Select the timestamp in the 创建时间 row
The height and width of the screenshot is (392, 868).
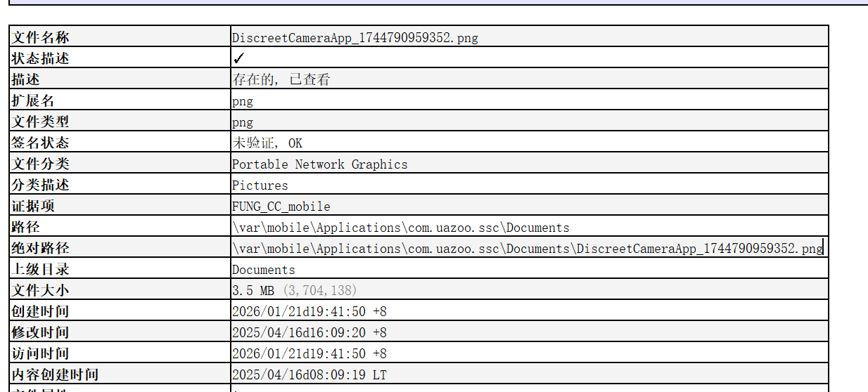coord(309,311)
